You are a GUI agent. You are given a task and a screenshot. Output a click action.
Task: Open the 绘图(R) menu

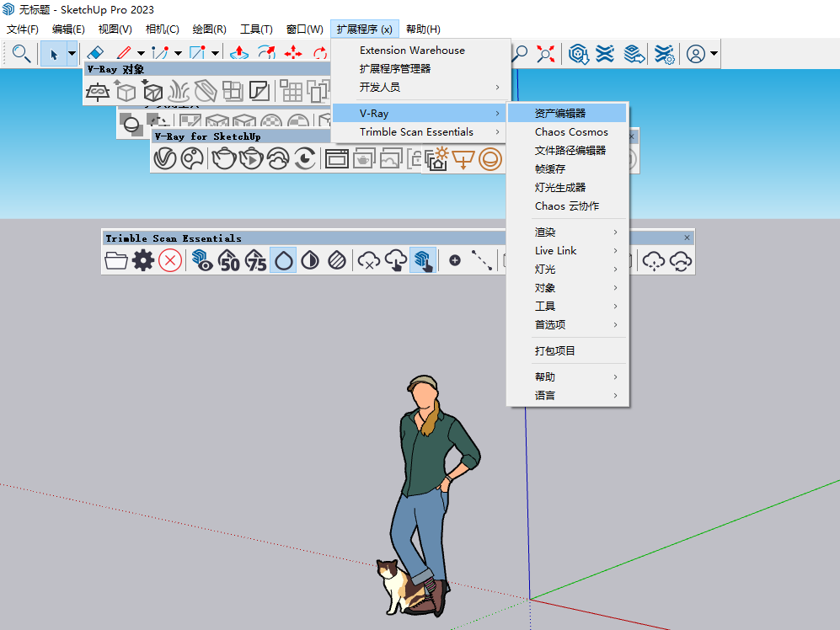coord(209,29)
